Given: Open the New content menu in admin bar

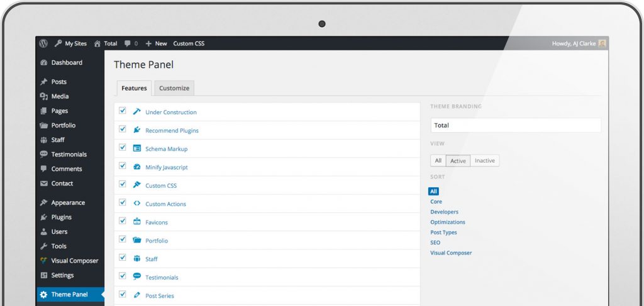Looking at the screenshot, I should point(156,43).
